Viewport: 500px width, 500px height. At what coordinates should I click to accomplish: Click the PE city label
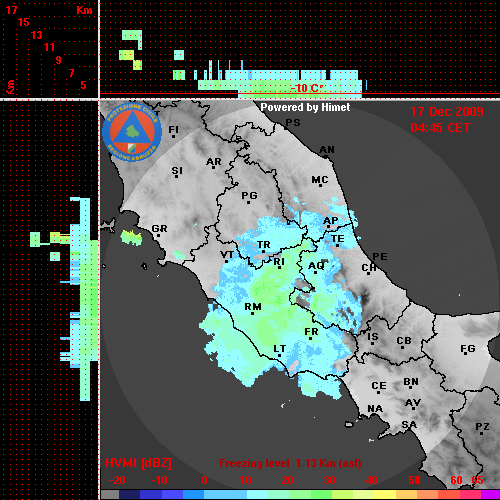[x=380, y=256]
